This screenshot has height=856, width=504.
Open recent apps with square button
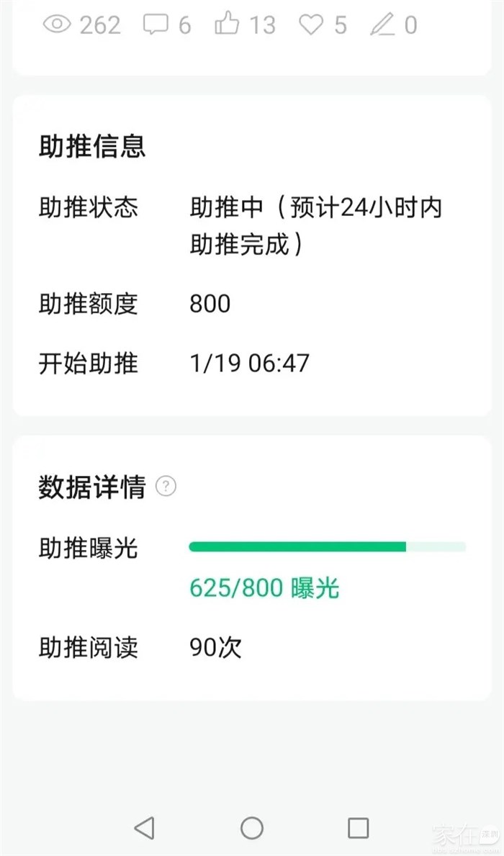pyautogui.click(x=358, y=828)
